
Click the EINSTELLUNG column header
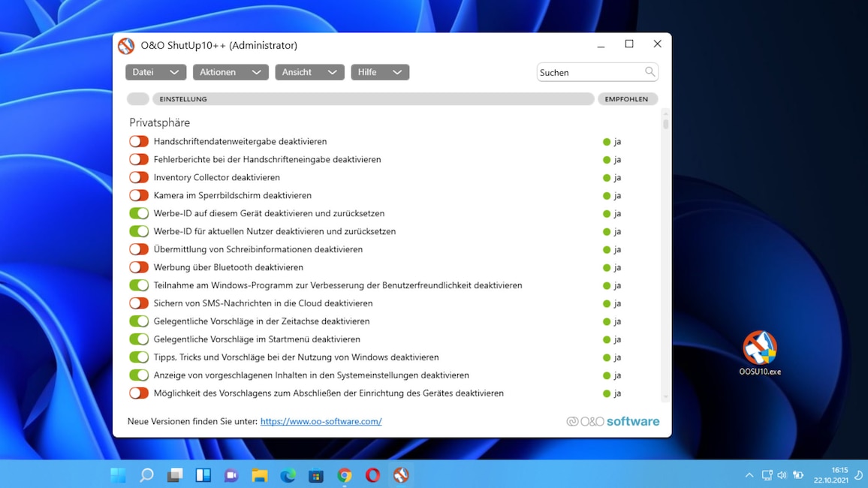[373, 99]
